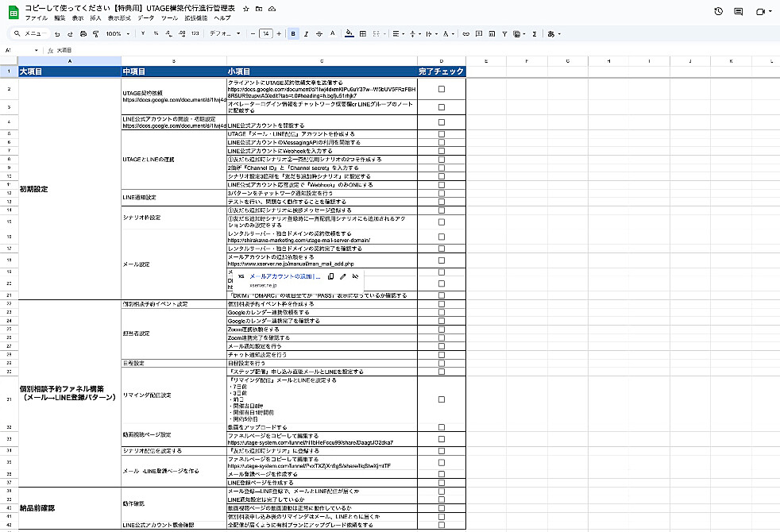This screenshot has height=532, width=780.
Task: Open the fill color picker
Action: point(349,34)
